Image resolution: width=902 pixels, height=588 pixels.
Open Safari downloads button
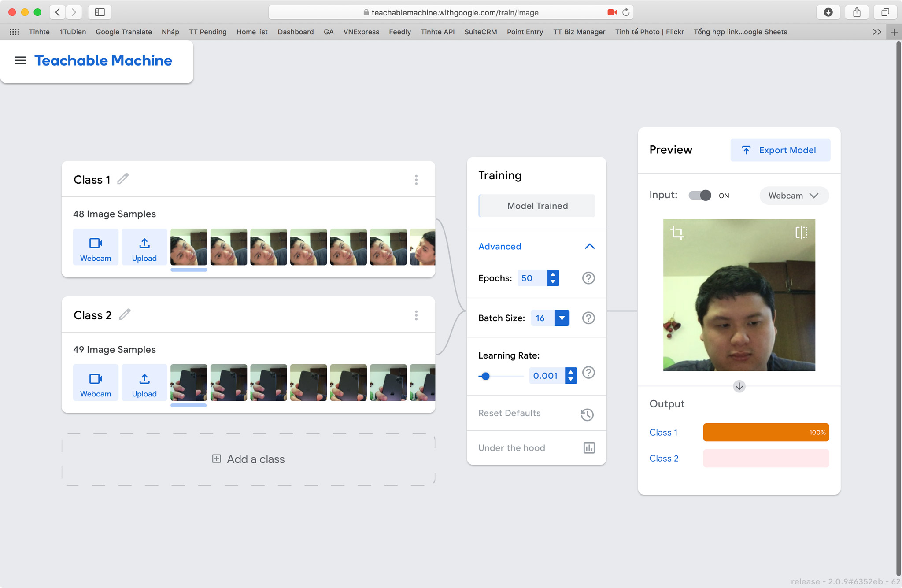point(828,12)
